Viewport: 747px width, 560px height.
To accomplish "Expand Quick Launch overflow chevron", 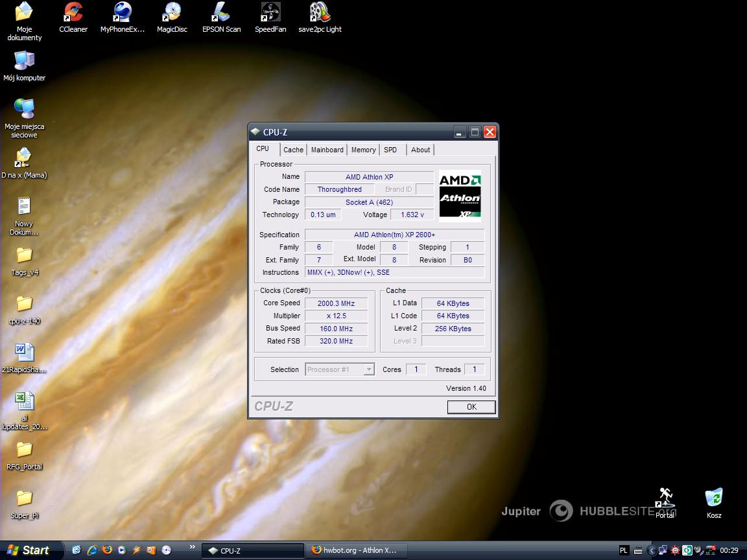I will (x=193, y=546).
